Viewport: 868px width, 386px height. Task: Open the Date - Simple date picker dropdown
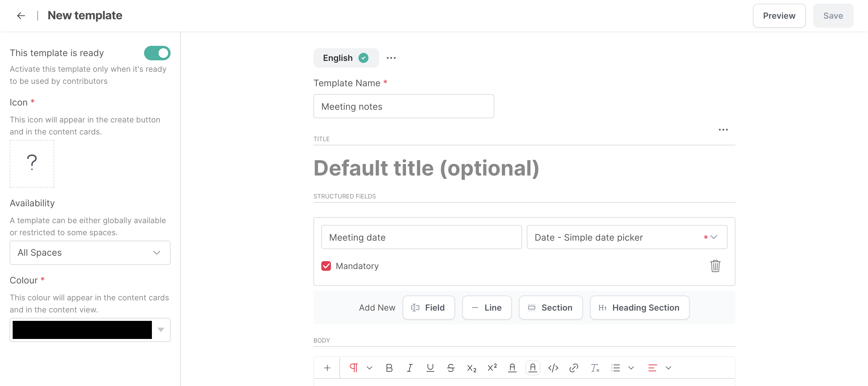point(627,237)
